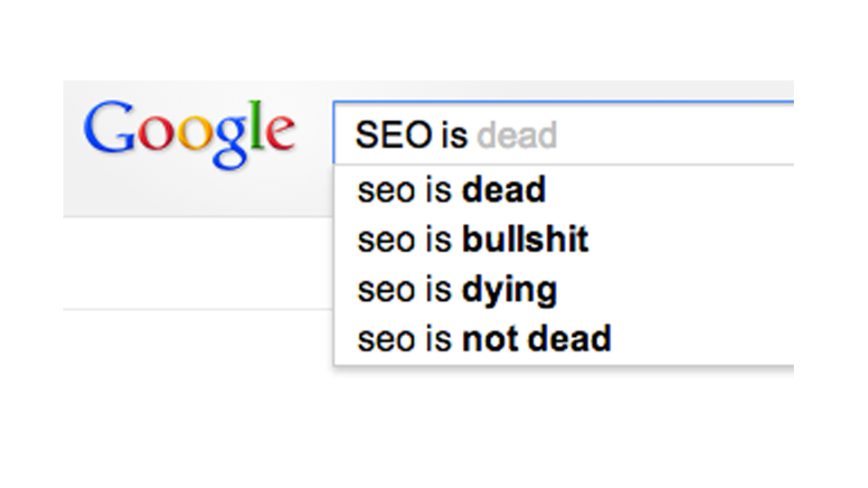Screen dimensions: 868x488
Task: Click the gray 'dead' autocomplete ghost text
Action: 517,136
